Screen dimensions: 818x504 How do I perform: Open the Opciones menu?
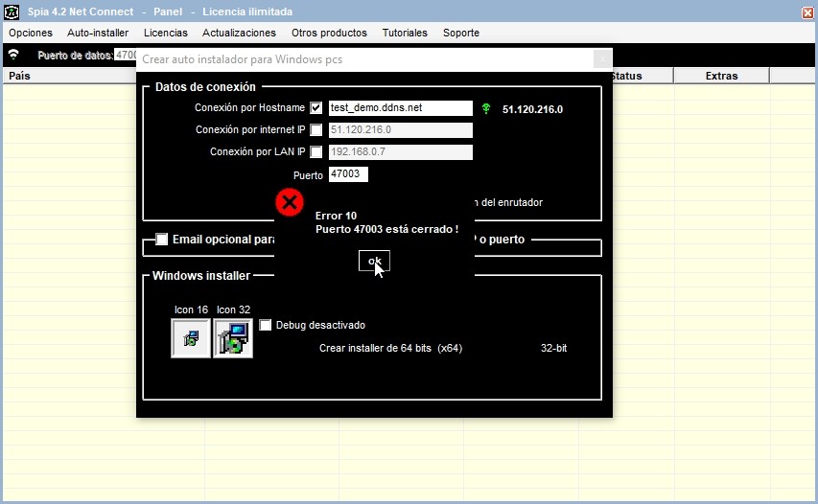pyautogui.click(x=31, y=33)
